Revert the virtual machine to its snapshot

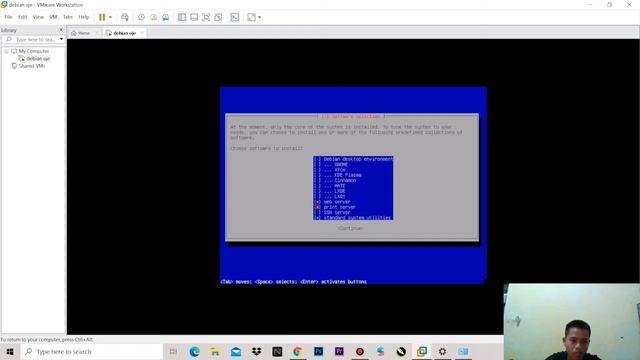pos(153,17)
